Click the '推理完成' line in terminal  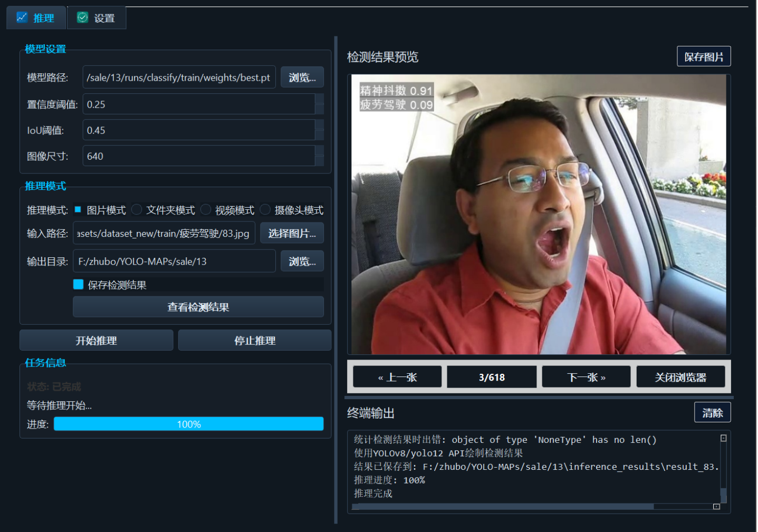(373, 494)
